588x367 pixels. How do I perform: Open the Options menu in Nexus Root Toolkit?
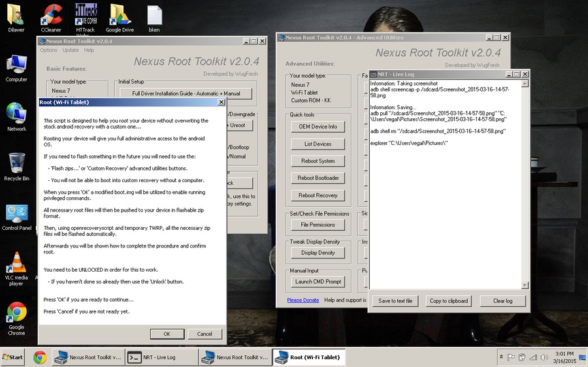click(49, 50)
